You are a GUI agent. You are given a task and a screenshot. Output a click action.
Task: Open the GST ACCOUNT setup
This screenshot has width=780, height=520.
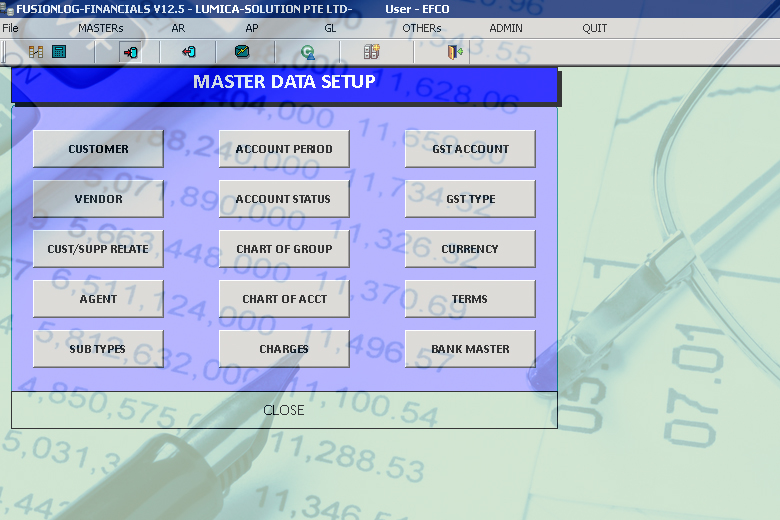coord(470,149)
